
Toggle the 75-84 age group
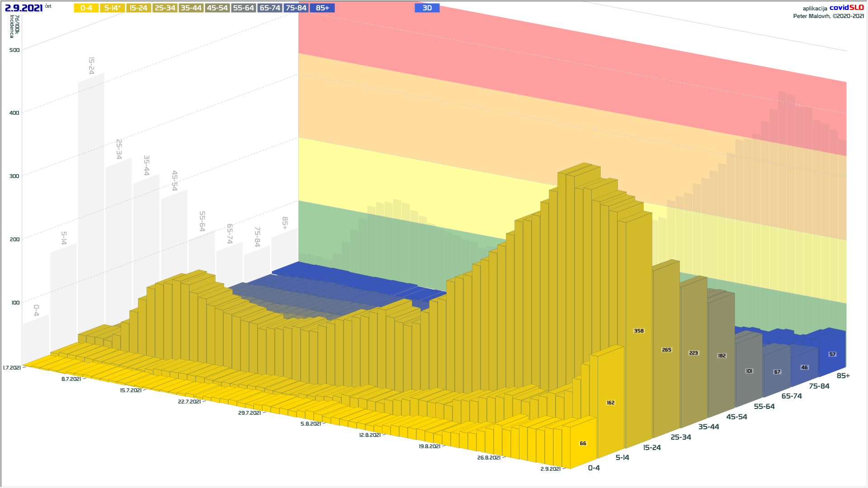click(x=296, y=8)
